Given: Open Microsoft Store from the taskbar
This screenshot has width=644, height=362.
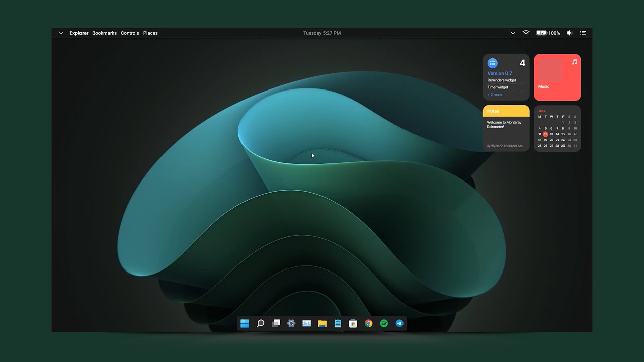Looking at the screenshot, I should click(x=353, y=324).
